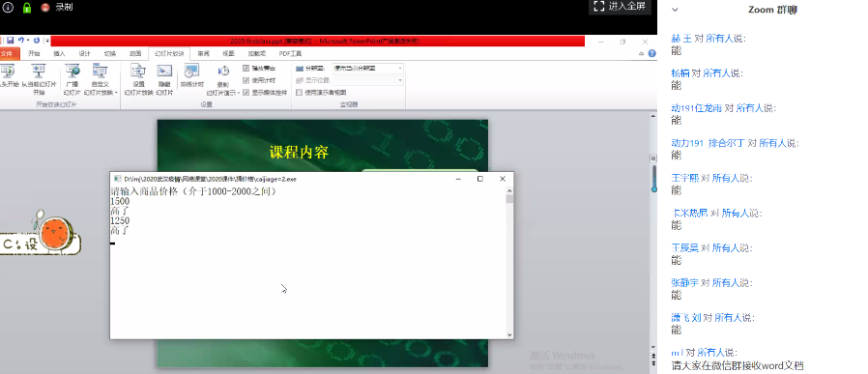Screen dimensions: 868x374
Task: Collapse the Zoom group chat chevron
Action: (675, 10)
